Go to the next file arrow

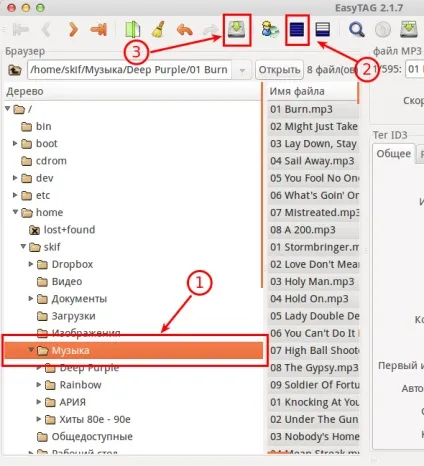click(x=73, y=30)
